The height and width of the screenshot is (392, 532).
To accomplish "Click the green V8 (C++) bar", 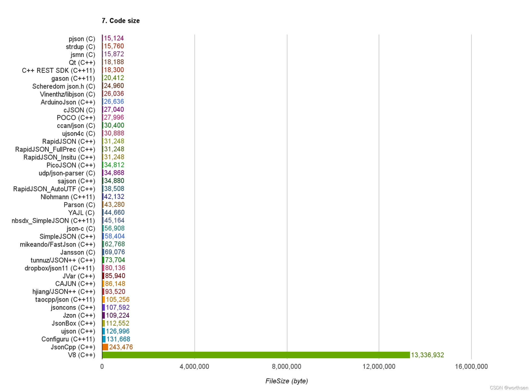I will pos(256,355).
